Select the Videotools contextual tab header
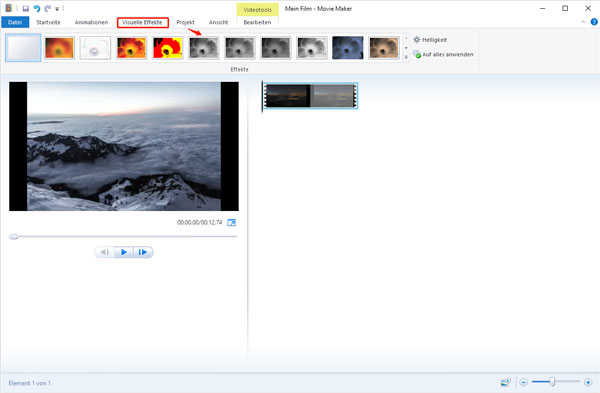This screenshot has height=393, width=600. point(258,10)
